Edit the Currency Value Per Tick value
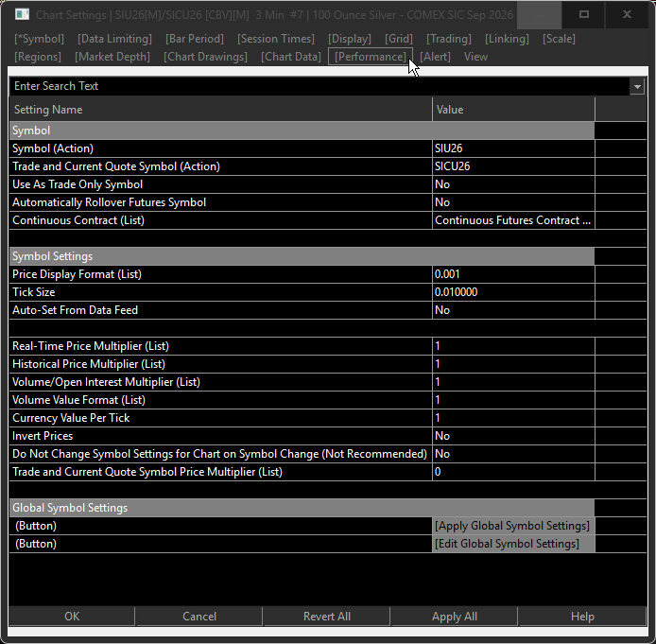 pos(513,418)
